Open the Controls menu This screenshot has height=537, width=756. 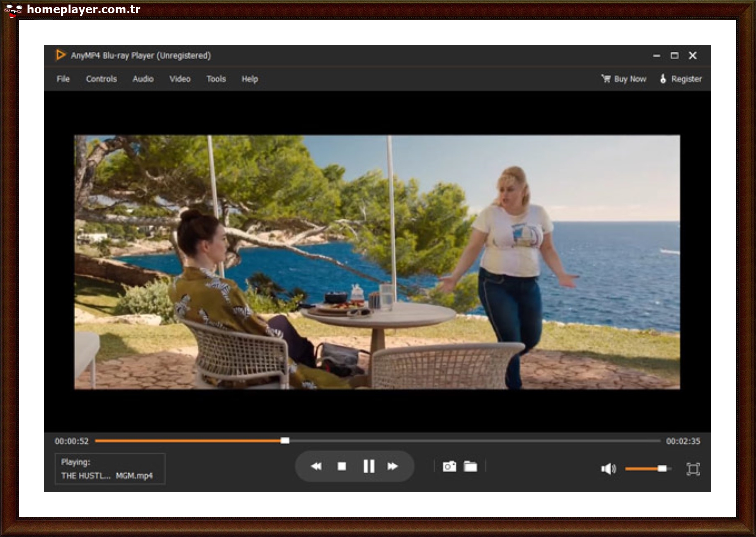tap(101, 79)
